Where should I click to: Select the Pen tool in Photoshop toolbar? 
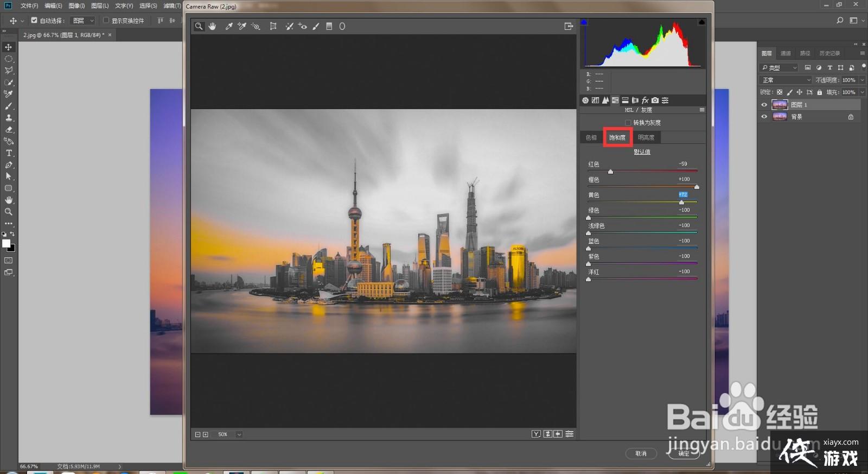9,165
